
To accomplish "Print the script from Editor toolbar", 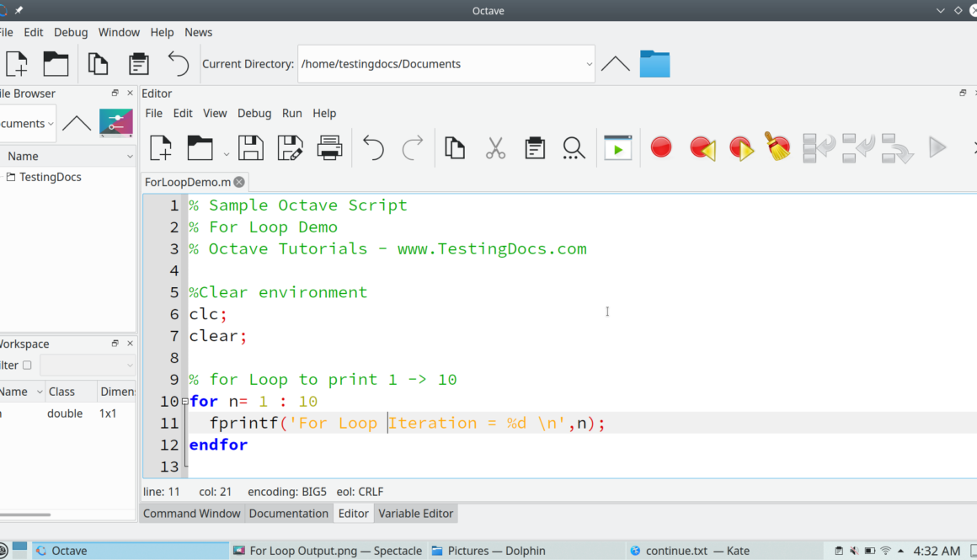I will click(329, 148).
